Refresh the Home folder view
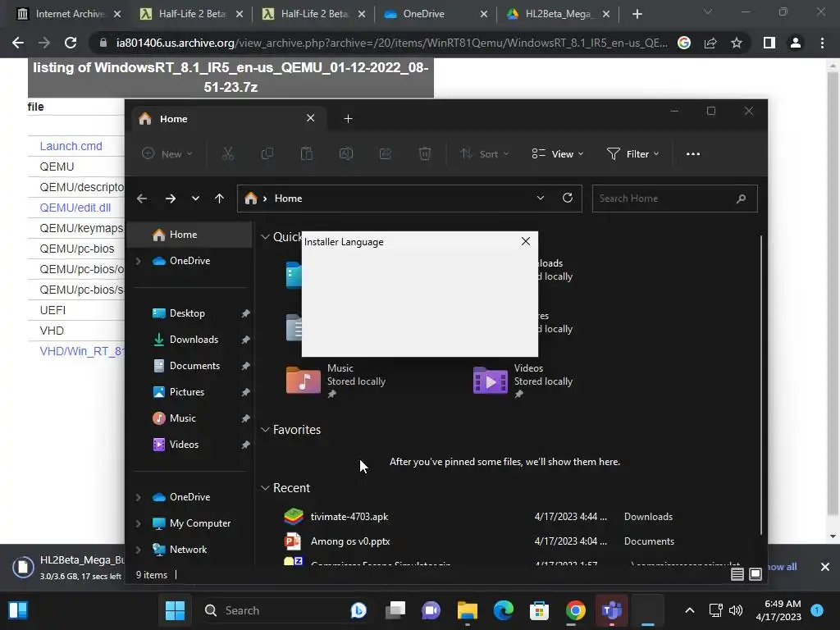Viewport: 840px width, 630px height. 568,199
